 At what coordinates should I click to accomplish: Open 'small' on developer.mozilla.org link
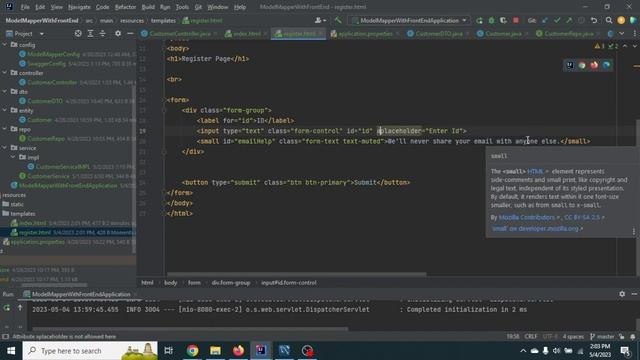(x=535, y=229)
